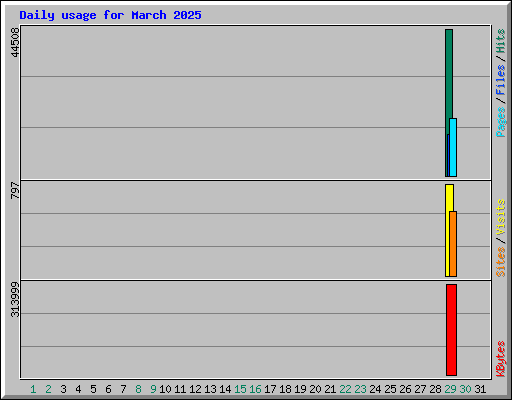Click day label 29 on the axis
The image size is (512, 400).
(450, 389)
